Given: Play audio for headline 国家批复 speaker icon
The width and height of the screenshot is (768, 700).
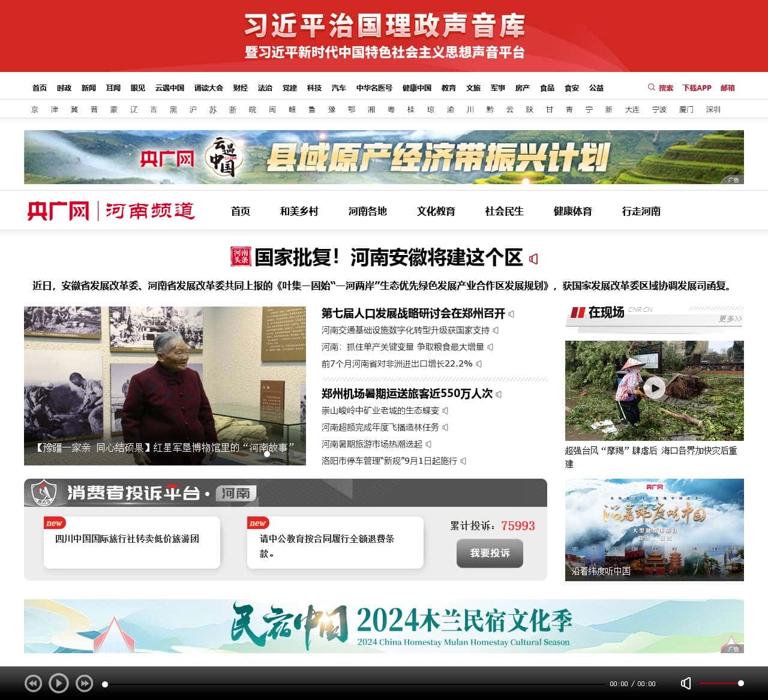Looking at the screenshot, I should click(x=533, y=259).
